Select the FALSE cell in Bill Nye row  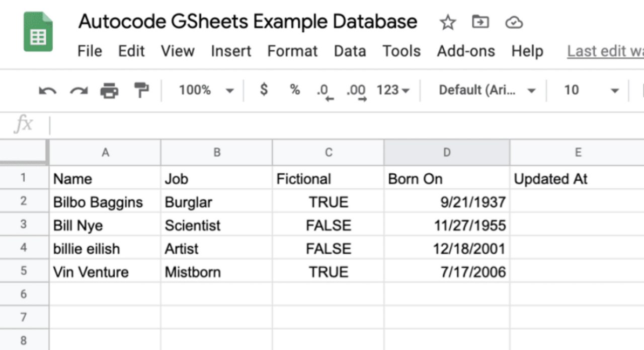coord(328,225)
